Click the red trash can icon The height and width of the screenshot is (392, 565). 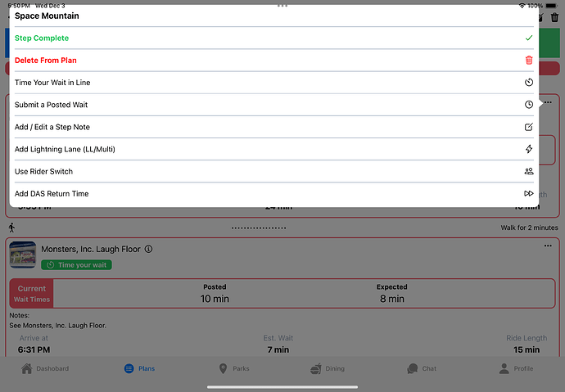coord(528,61)
